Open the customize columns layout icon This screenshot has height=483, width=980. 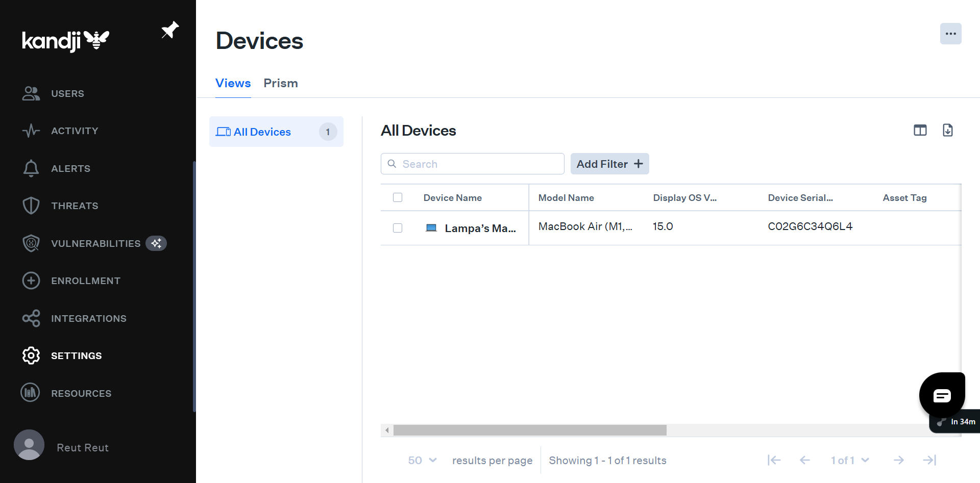pos(920,131)
